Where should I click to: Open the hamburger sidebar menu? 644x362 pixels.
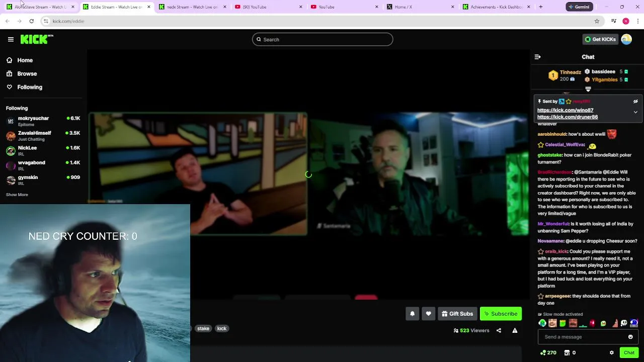pos(11,39)
